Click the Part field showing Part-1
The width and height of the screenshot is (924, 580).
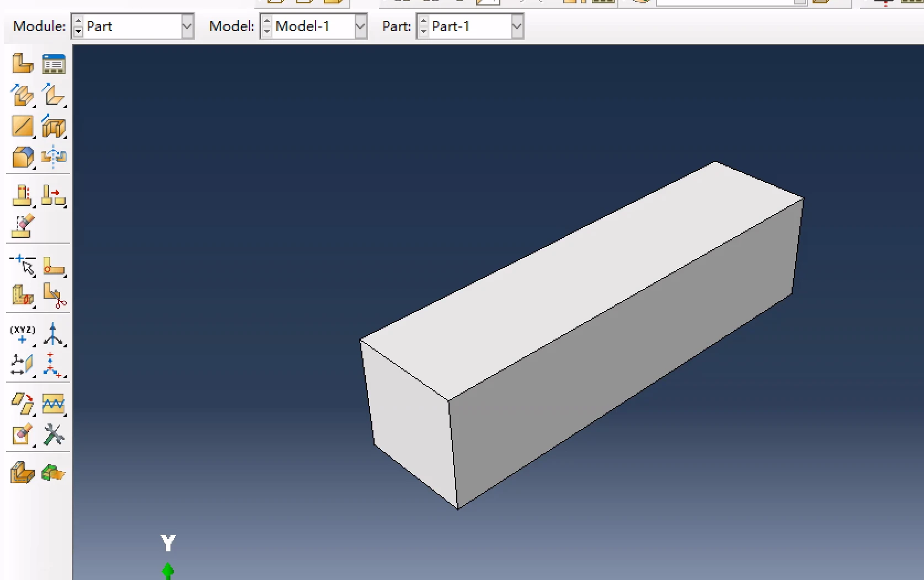[470, 26]
